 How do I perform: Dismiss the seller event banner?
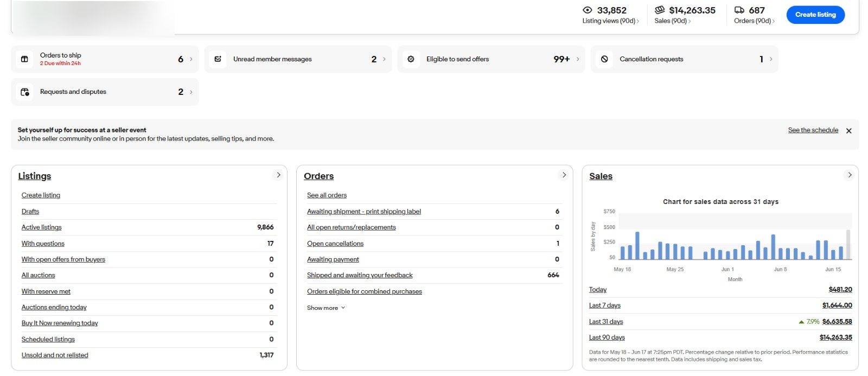pos(849,131)
